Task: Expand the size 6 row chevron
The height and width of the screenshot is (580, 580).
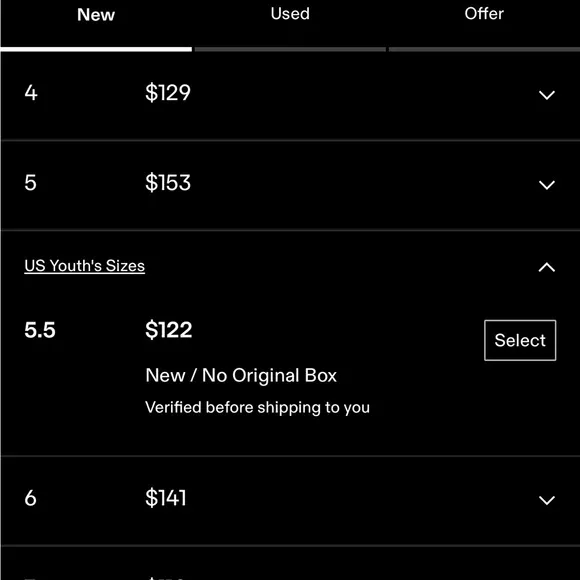Action: tap(547, 500)
